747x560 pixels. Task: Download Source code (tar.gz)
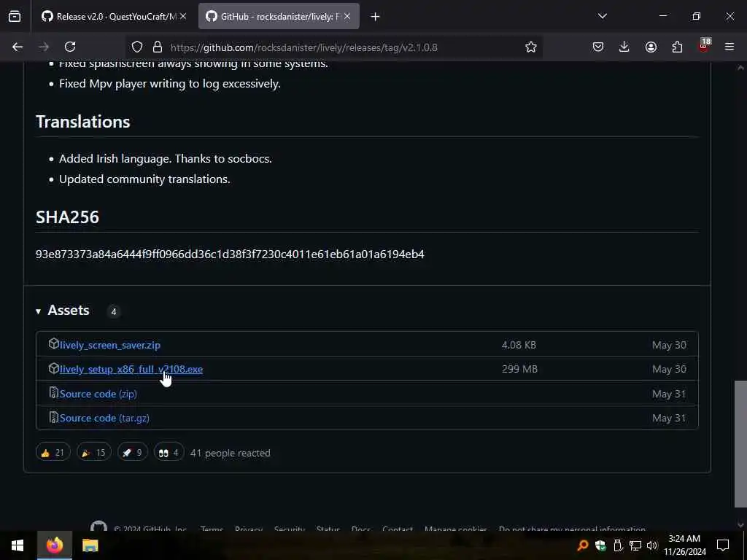(104, 418)
